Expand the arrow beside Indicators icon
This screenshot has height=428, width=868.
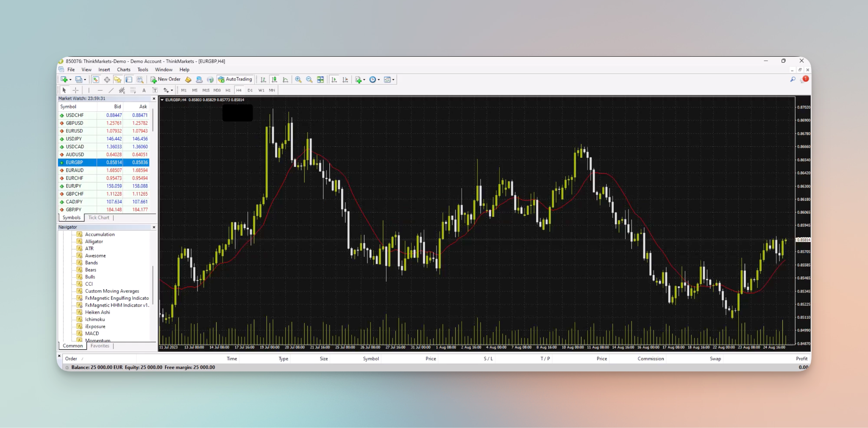[x=364, y=80]
